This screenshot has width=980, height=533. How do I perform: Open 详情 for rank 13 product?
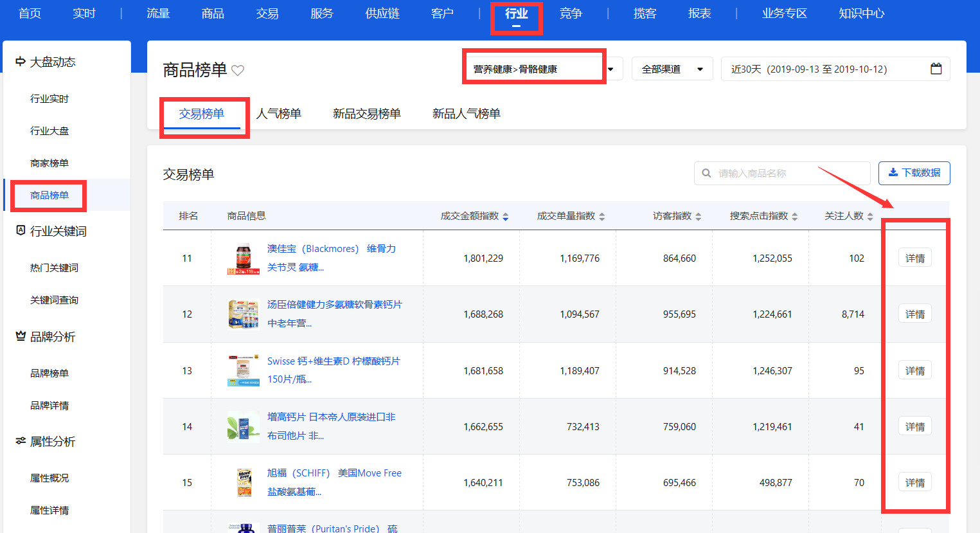point(914,370)
